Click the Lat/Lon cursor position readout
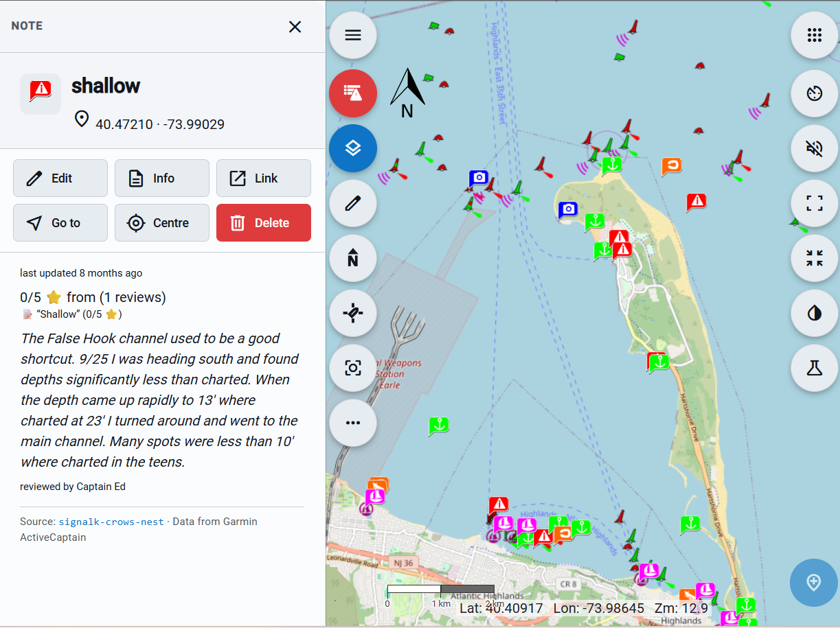 point(552,609)
